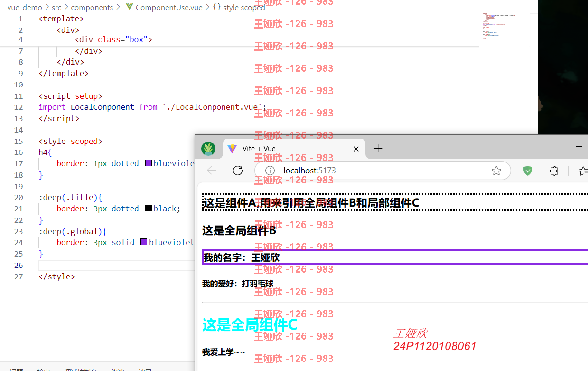The height and width of the screenshot is (371, 588).
Task: Click the 这是全局组件B heading
Action: click(239, 231)
